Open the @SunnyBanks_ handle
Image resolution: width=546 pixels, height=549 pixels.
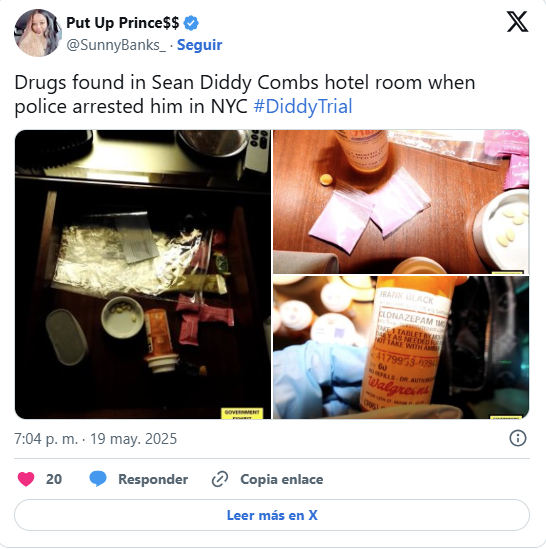(x=116, y=45)
